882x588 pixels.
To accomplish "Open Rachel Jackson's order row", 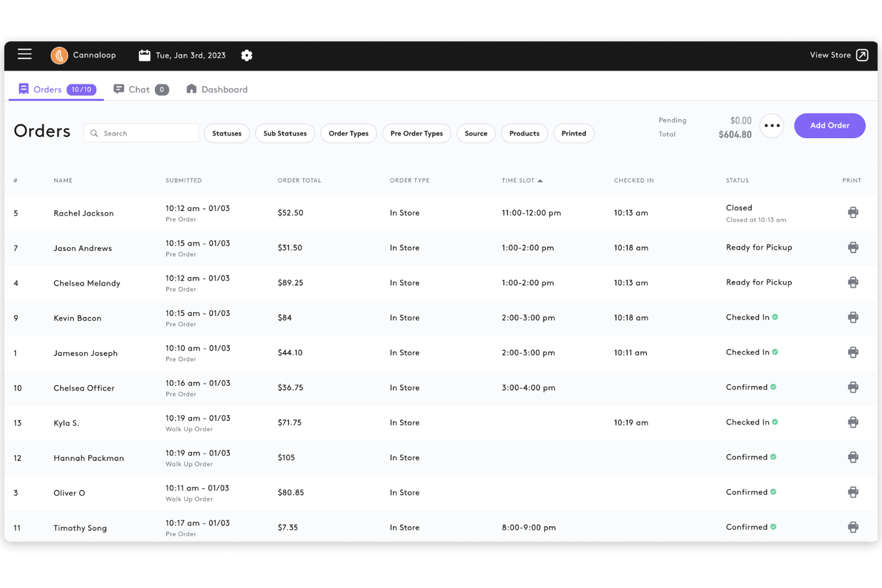I will click(x=441, y=213).
